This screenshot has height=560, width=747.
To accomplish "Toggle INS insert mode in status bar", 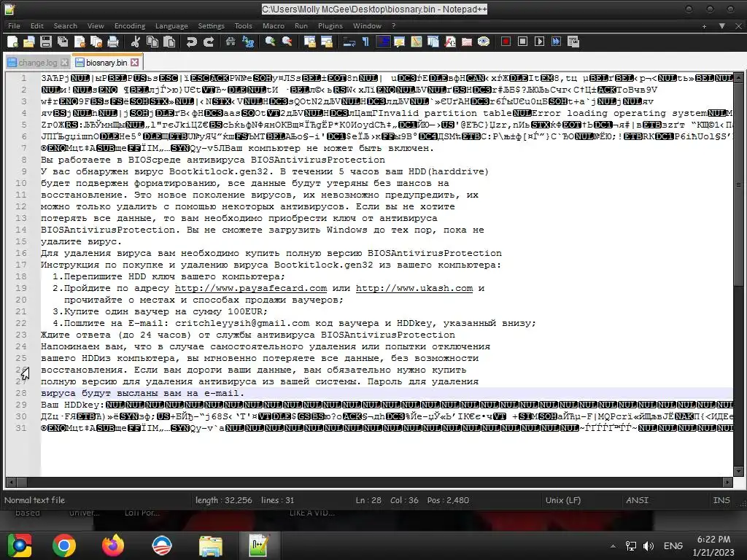I will point(721,500).
